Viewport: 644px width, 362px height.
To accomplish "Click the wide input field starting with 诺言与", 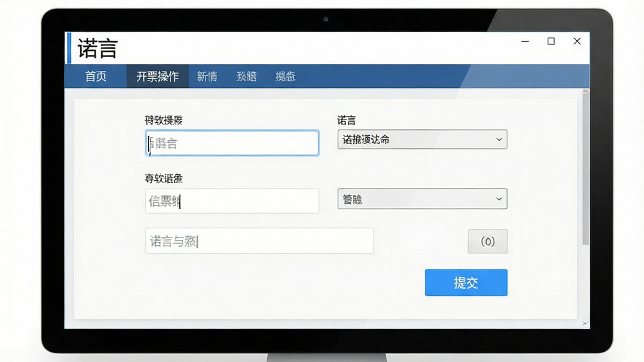I will point(259,241).
